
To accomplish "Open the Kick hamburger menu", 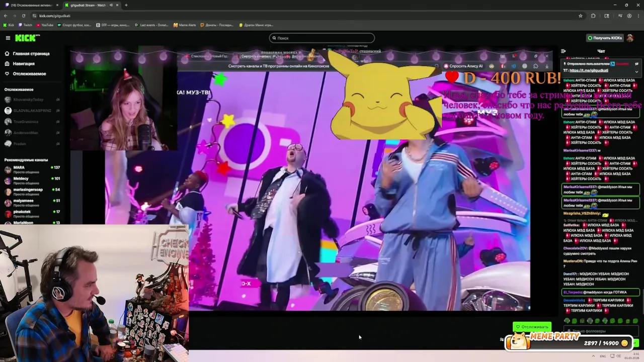I will 8,38.
